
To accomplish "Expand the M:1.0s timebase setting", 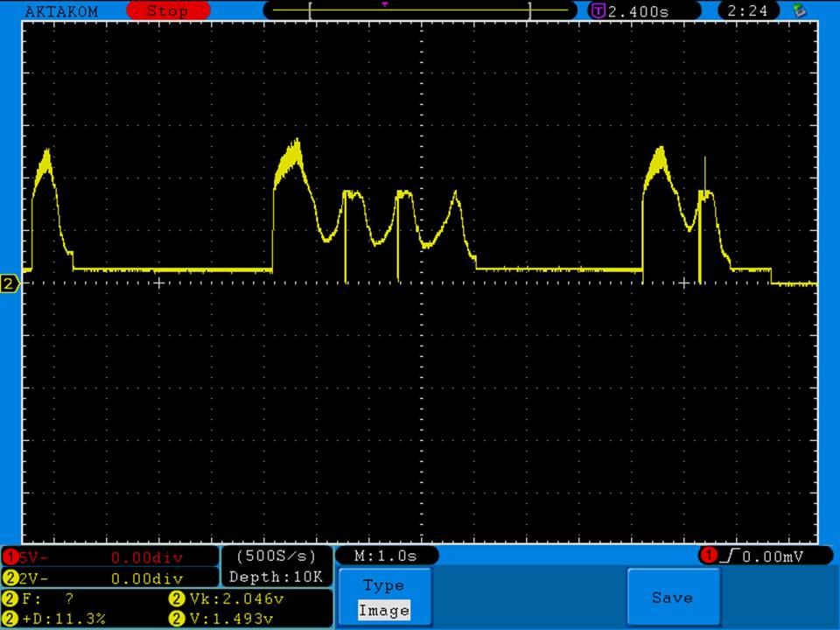I will coord(385,556).
